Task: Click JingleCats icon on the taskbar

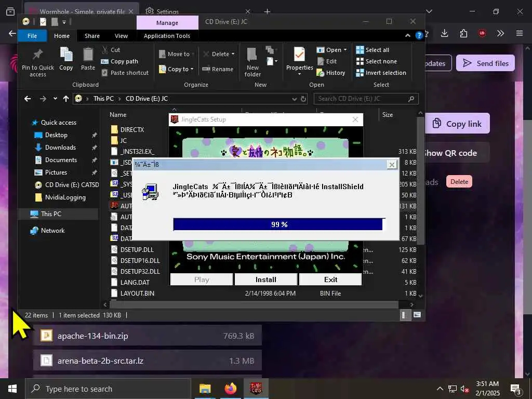Action: pyautogui.click(x=256, y=389)
